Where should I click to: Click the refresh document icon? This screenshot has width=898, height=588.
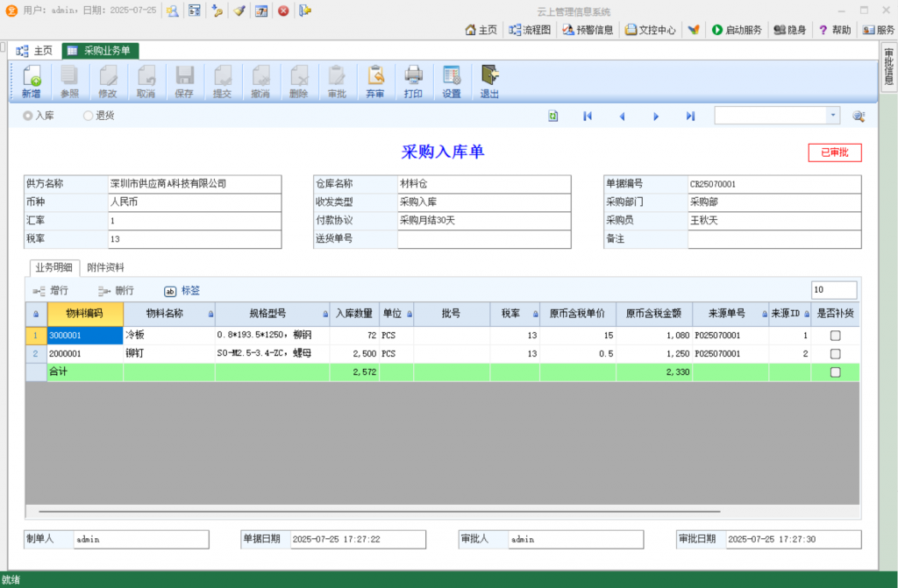point(552,117)
